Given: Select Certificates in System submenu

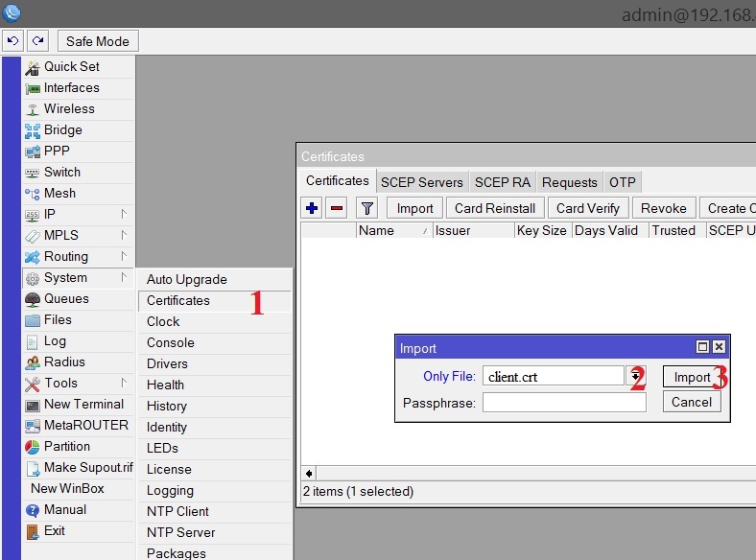Looking at the screenshot, I should (x=178, y=300).
